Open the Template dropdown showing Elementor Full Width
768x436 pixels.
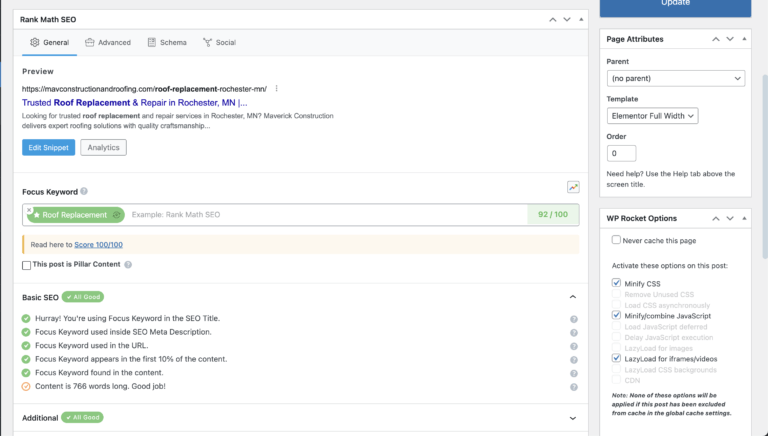pos(652,116)
